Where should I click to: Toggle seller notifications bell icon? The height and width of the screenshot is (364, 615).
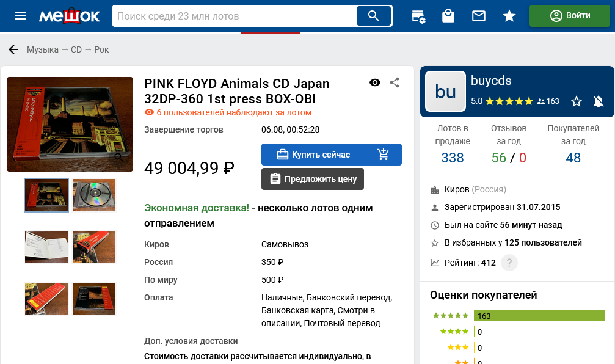coord(599,101)
